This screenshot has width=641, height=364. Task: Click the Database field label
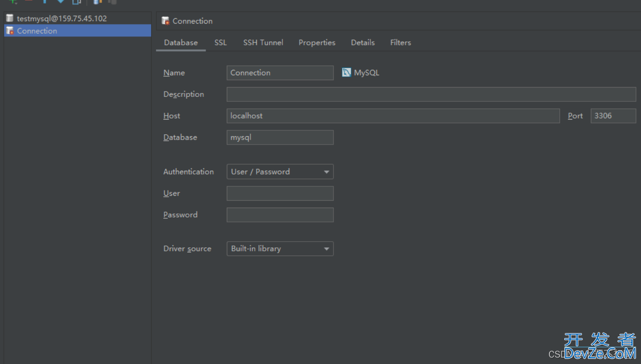point(180,138)
